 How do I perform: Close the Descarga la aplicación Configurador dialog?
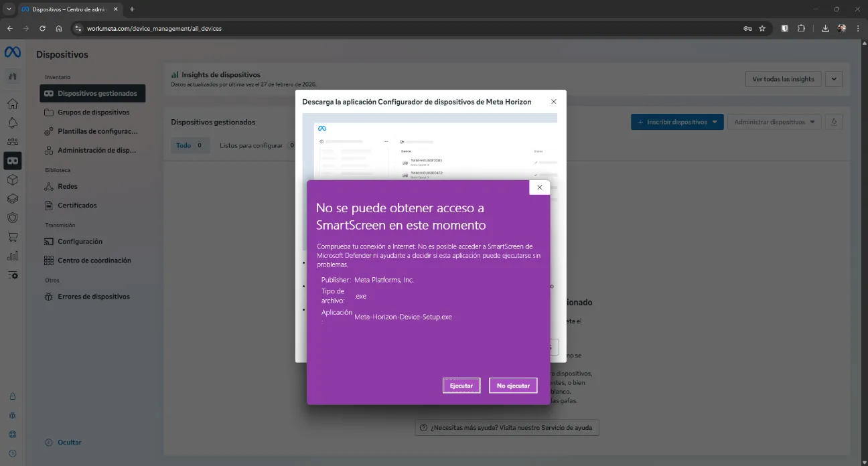[x=553, y=102]
